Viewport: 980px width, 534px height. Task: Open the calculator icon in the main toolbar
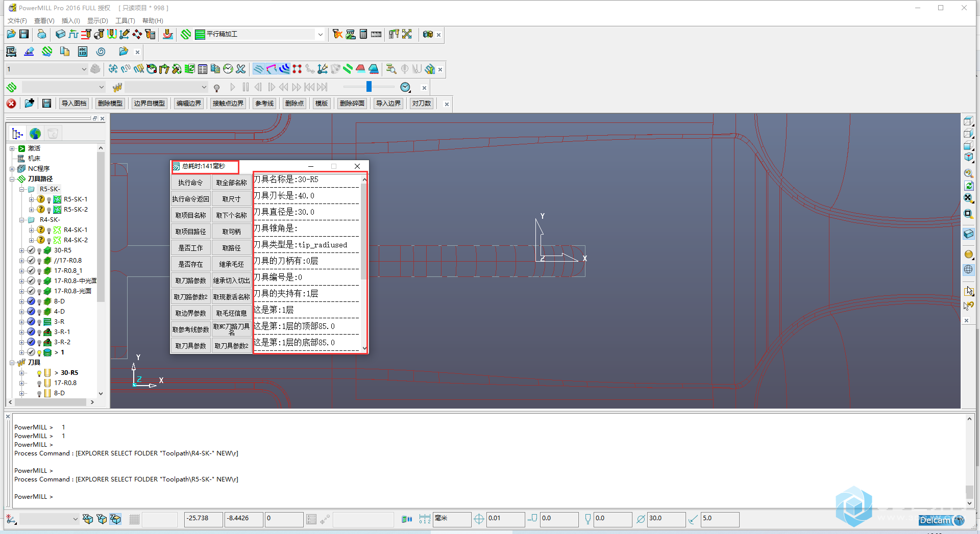click(x=363, y=34)
